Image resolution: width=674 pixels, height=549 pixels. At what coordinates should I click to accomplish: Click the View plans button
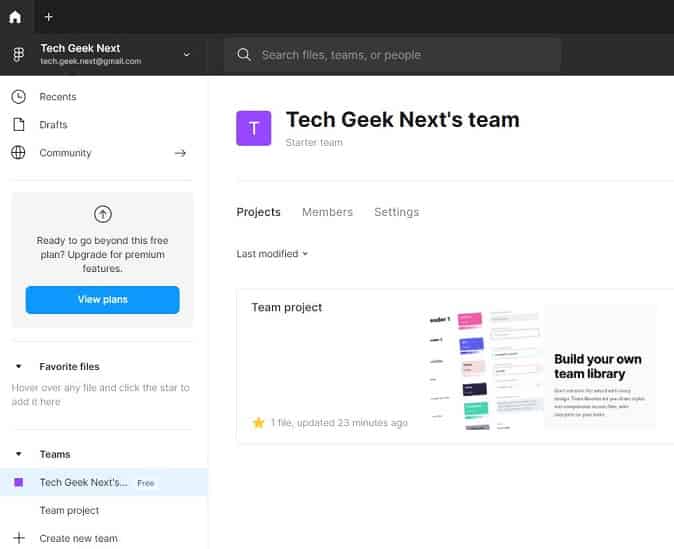click(x=102, y=300)
